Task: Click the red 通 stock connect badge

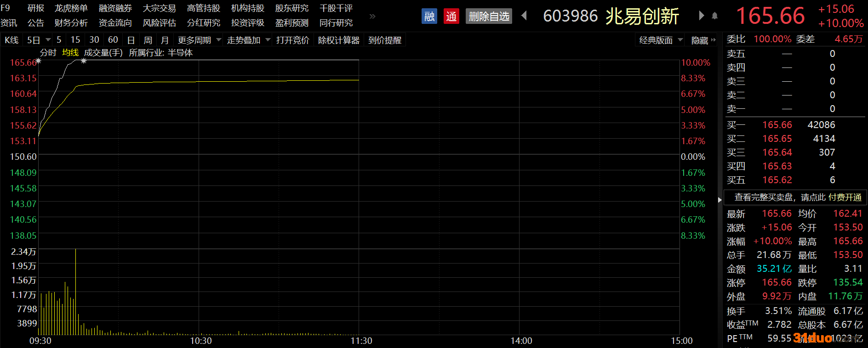Action: (451, 17)
